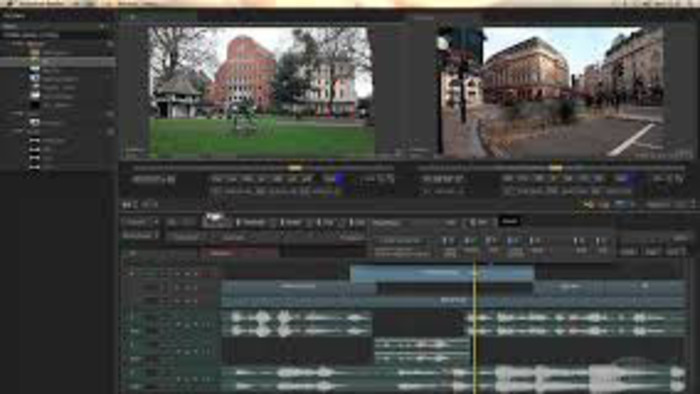Open the first dropdown in the timeline toolbar
This screenshot has height=394, width=700.
[140, 222]
